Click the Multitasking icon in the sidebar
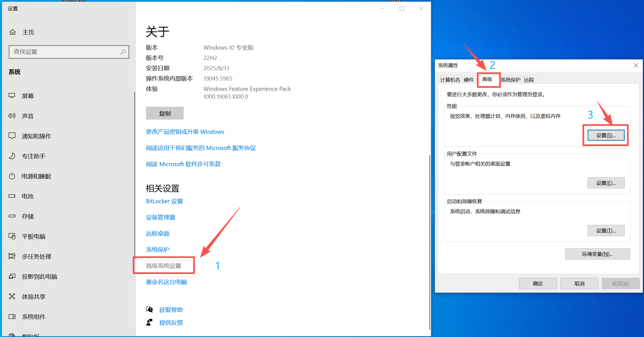The width and height of the screenshot is (644, 337). pyautogui.click(x=12, y=256)
